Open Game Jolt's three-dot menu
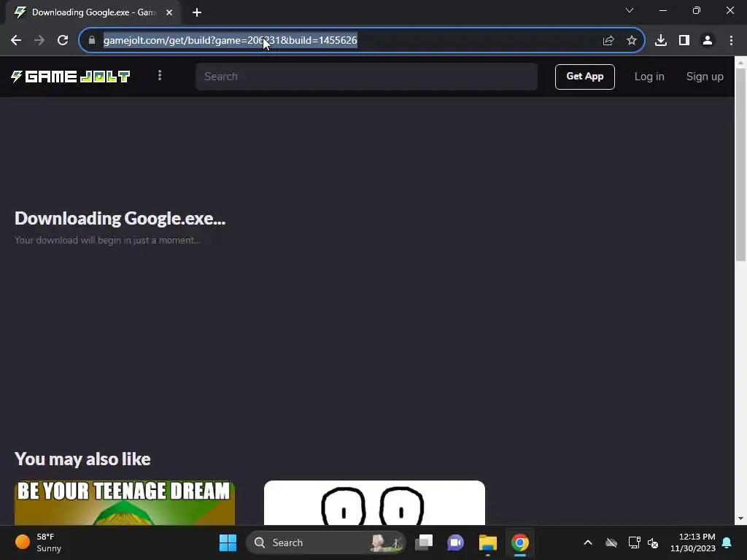 [160, 75]
